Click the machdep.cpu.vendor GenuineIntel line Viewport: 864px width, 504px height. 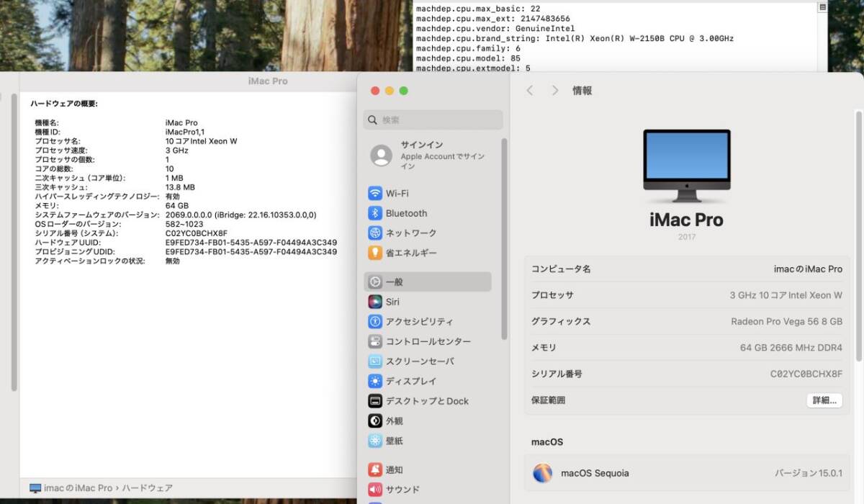(x=495, y=29)
